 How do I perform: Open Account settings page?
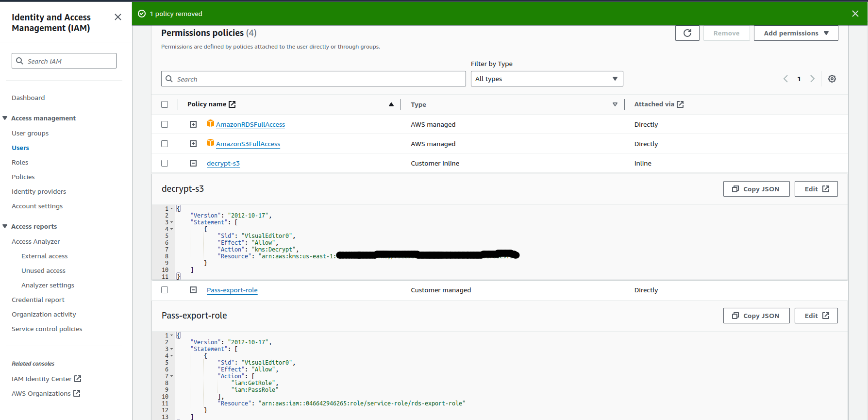(x=37, y=206)
